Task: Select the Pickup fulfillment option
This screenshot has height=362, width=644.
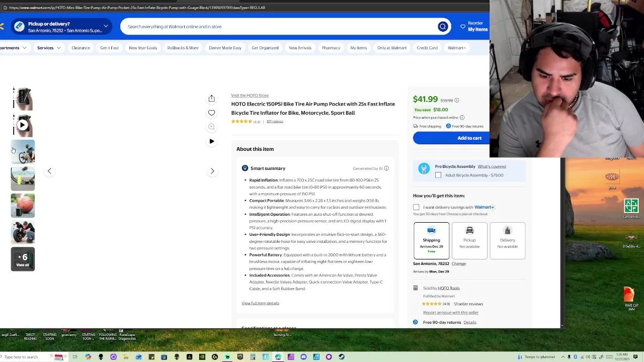Action: 469,240
